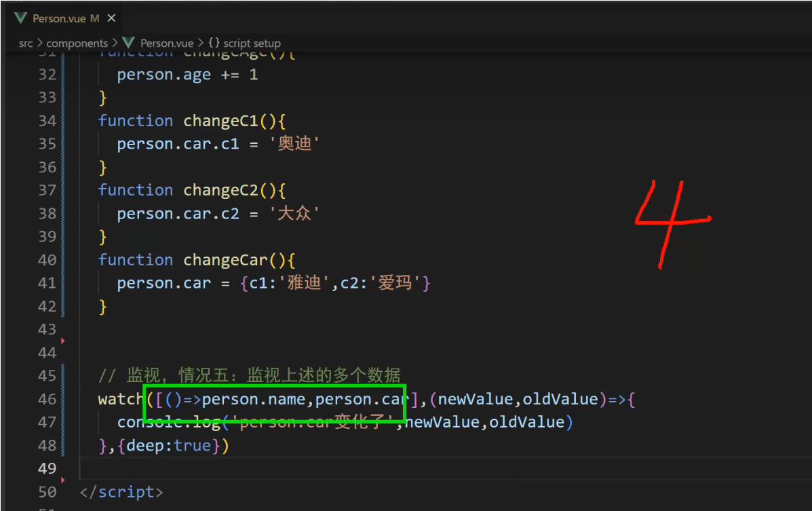Click the '雅迪' string on line 41
Viewport: 812px width, 511px height.
pos(304,283)
